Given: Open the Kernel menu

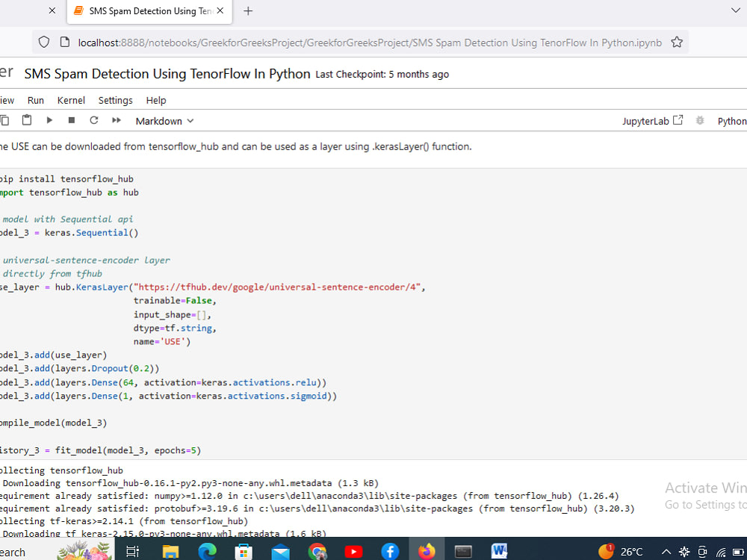Looking at the screenshot, I should click(x=71, y=99).
